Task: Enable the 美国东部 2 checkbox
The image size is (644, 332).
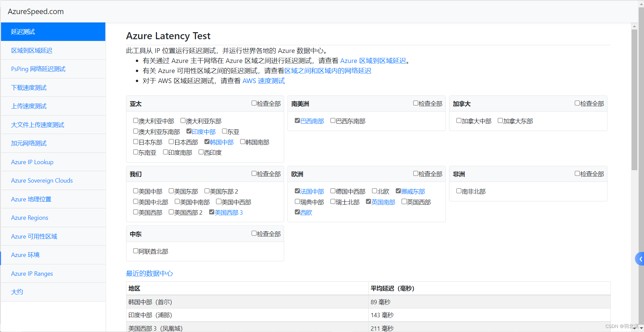Action: tap(207, 191)
